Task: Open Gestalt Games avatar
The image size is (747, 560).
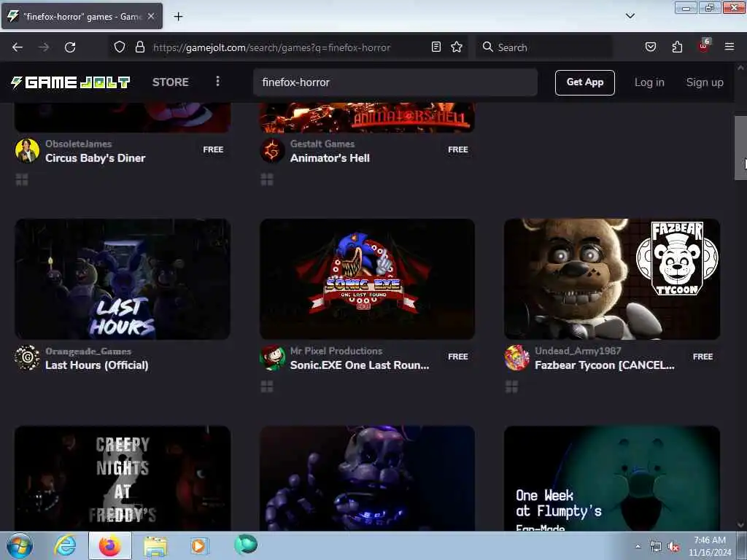Action: click(272, 150)
